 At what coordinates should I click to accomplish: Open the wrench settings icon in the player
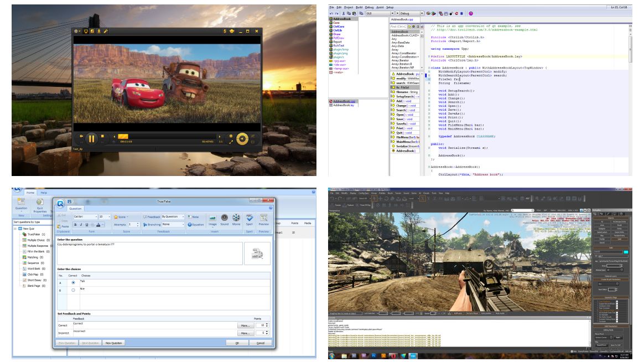[x=106, y=32]
